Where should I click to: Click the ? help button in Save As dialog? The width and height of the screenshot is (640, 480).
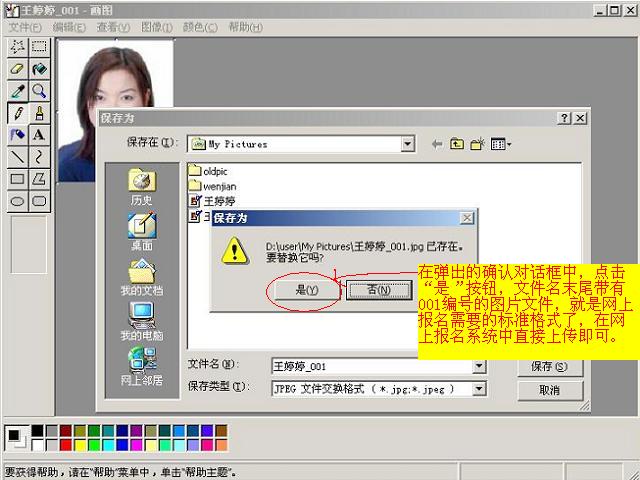[x=564, y=118]
